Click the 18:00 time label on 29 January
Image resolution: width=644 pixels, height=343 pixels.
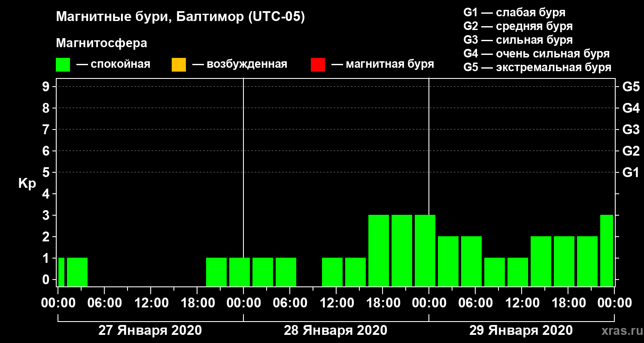coord(568,303)
